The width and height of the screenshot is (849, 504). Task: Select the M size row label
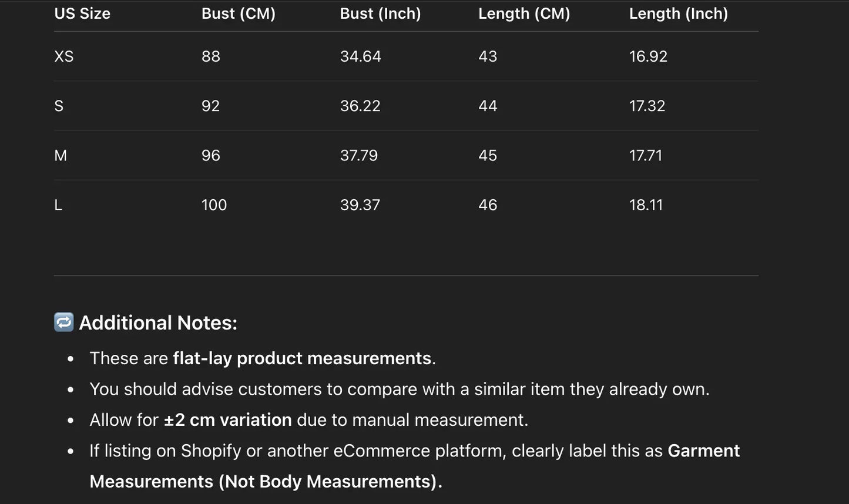coord(61,156)
